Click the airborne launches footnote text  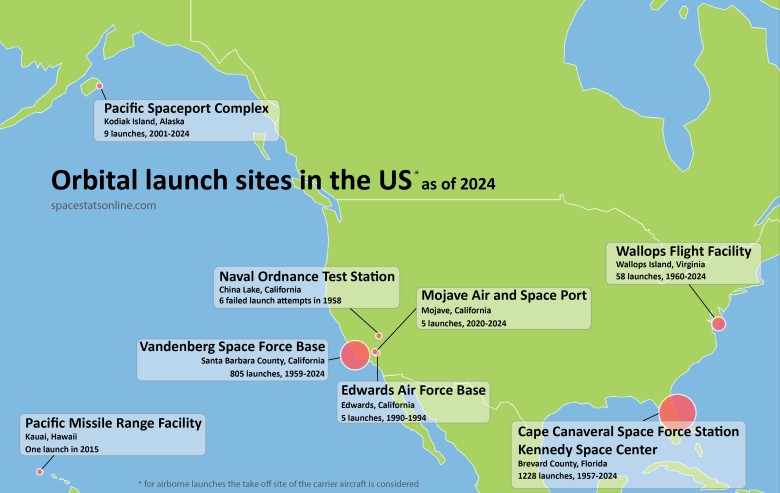coord(278,483)
